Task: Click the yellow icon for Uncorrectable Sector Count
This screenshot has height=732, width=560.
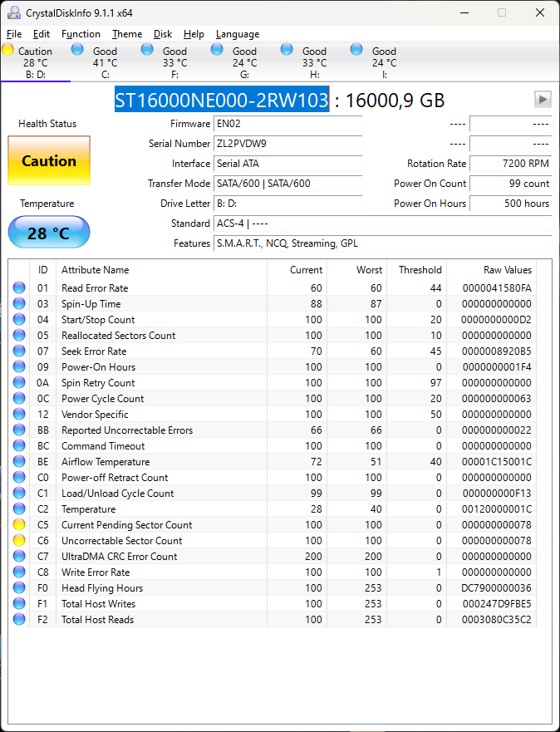Action: coord(19,541)
